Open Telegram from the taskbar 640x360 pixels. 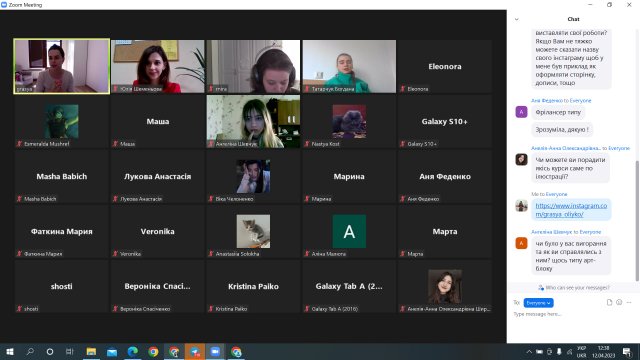[195, 351]
